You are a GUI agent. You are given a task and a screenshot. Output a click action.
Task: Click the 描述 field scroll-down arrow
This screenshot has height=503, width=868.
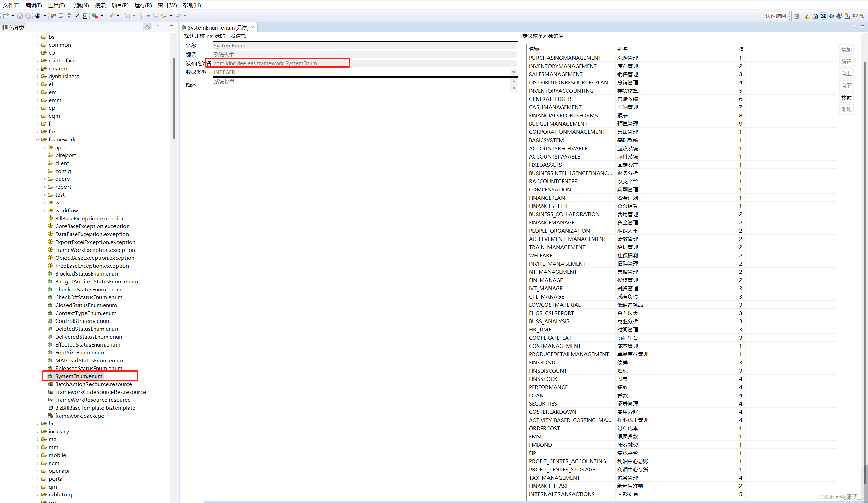tap(514, 89)
